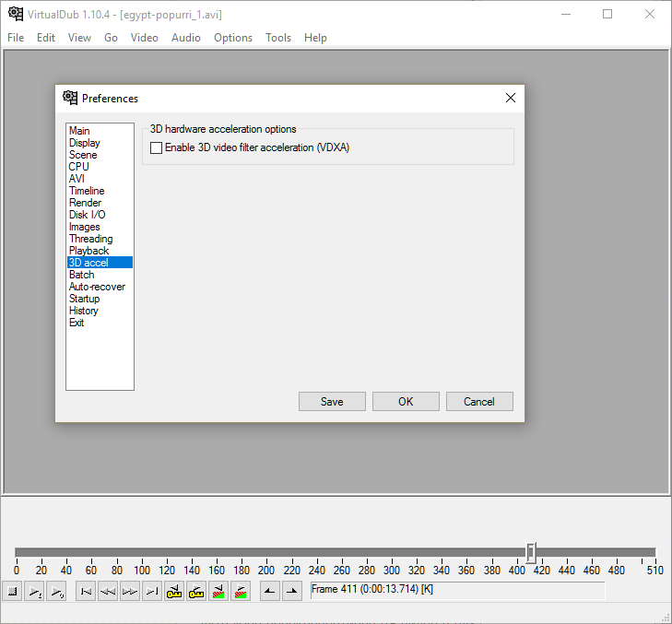Open the Help menu
The height and width of the screenshot is (624, 672).
[315, 38]
